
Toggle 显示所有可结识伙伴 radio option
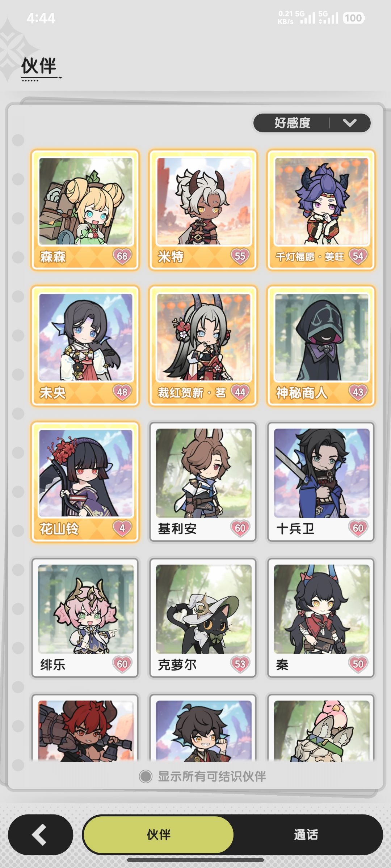[203, 776]
